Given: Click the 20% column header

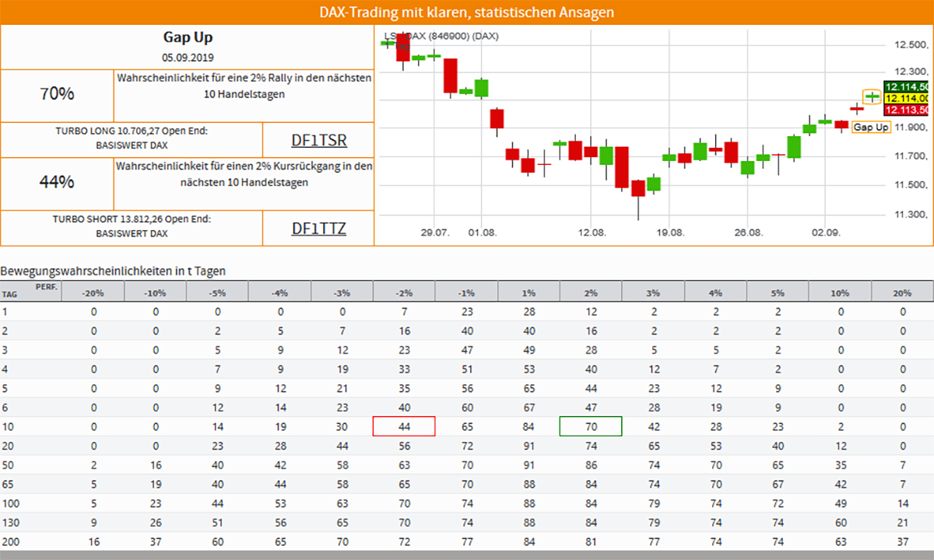Looking at the screenshot, I should [903, 292].
